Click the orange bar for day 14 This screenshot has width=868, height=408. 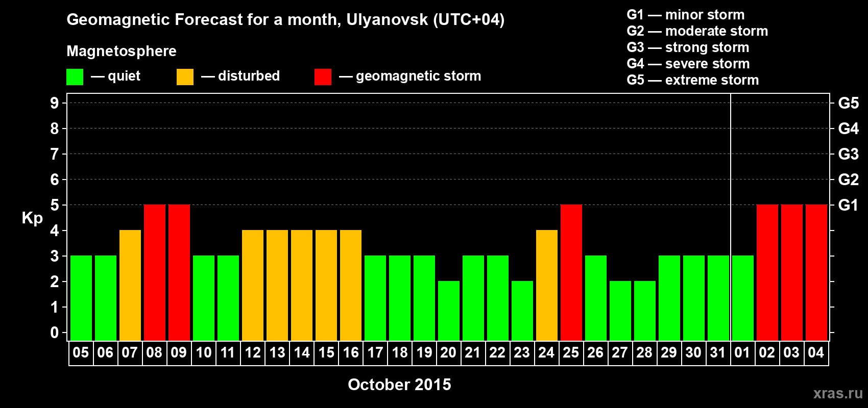(x=302, y=285)
